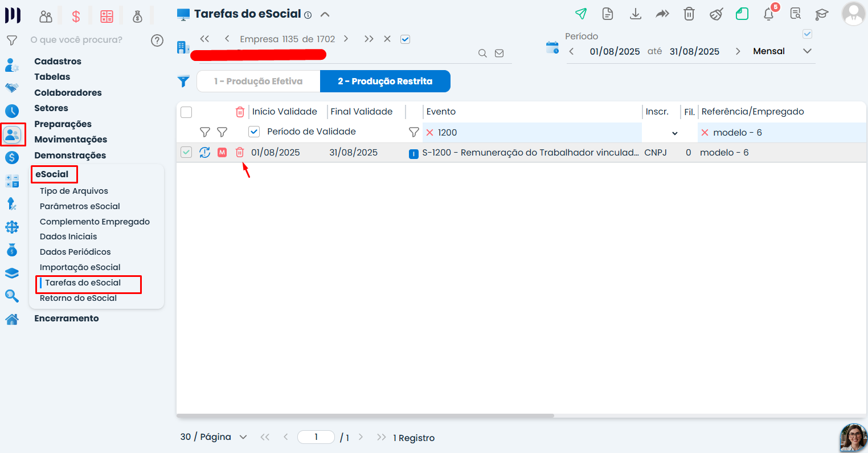This screenshot has height=453, width=868.
Task: Click the O que você procura search box
Action: [76, 40]
